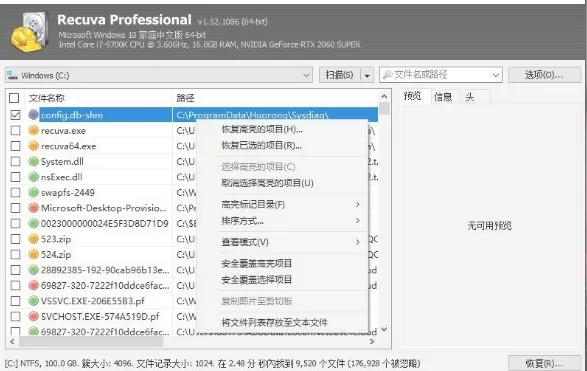587x371 pixels.
Task: Click the orange status dot for 523.zip
Action: pos(33,239)
